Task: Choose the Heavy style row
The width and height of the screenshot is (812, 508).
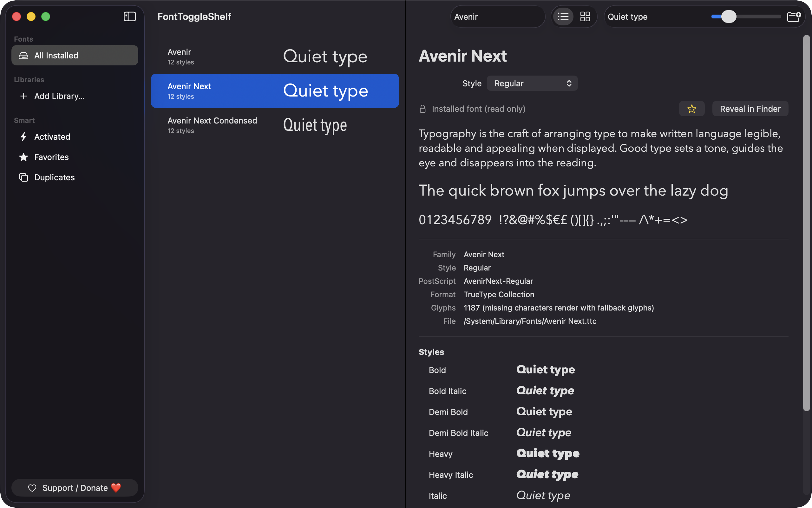Action: click(x=603, y=454)
